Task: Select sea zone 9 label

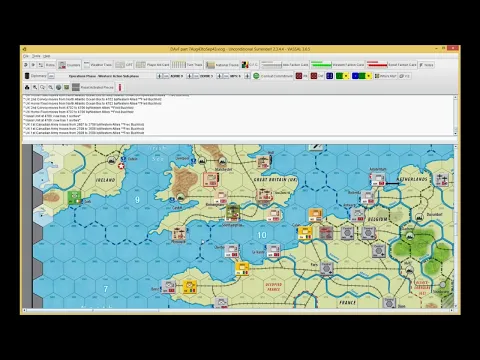Action: pyautogui.click(x=137, y=199)
